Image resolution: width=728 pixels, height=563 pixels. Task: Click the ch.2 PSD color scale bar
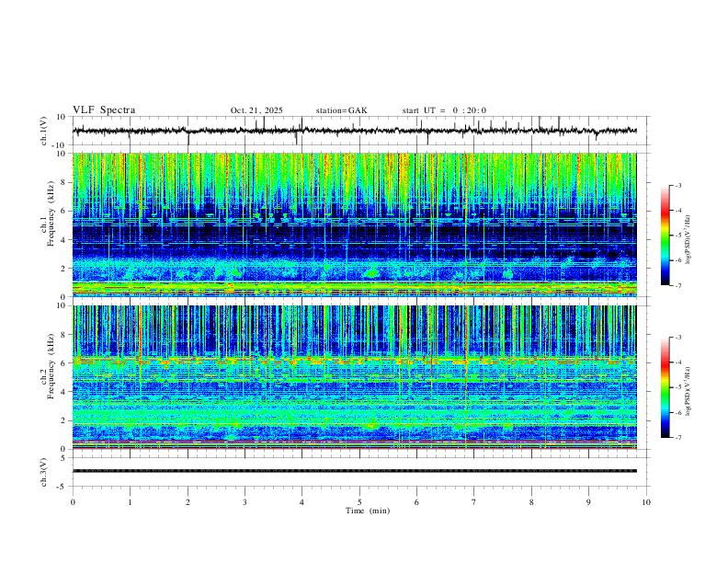coord(665,387)
